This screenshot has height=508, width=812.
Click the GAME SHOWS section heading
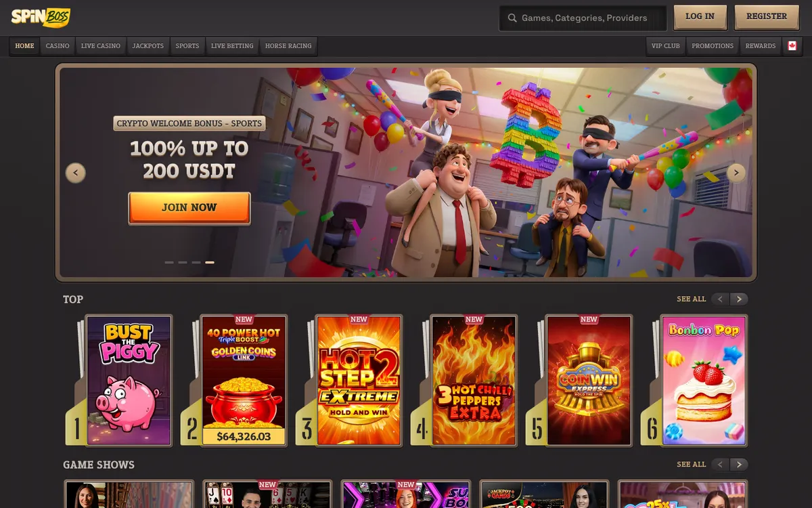pos(99,465)
